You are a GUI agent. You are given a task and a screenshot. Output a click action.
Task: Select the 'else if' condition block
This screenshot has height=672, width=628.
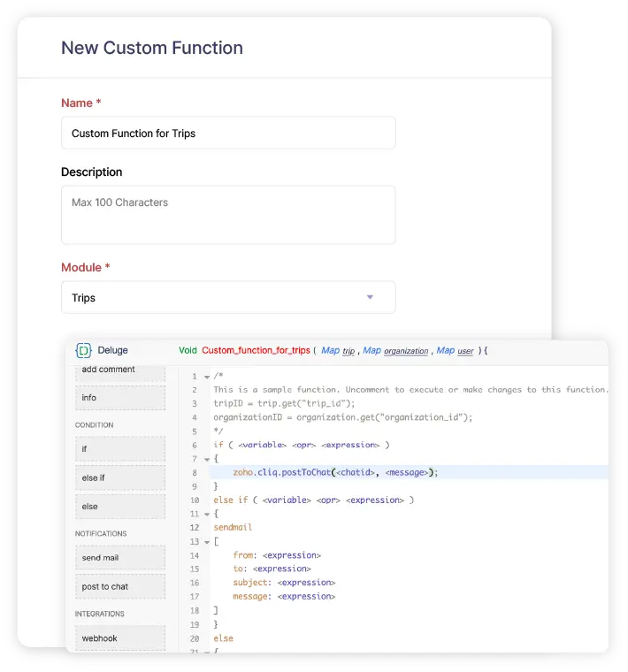point(120,477)
